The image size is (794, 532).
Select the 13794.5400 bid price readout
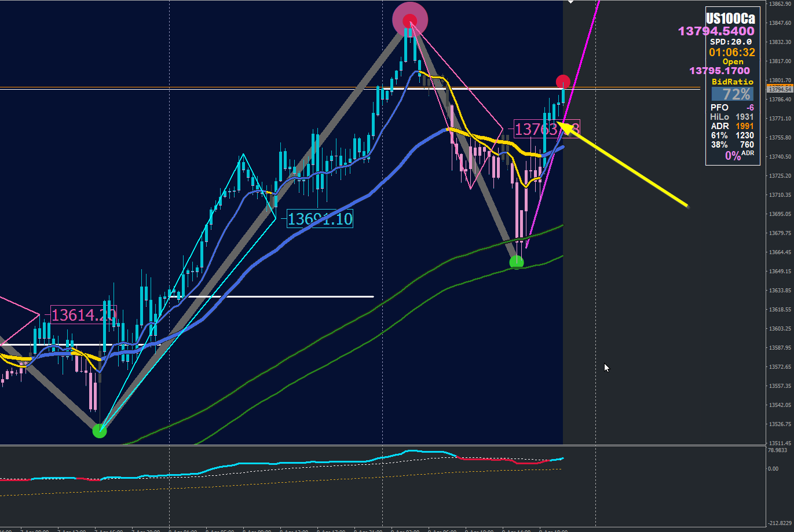(716, 31)
